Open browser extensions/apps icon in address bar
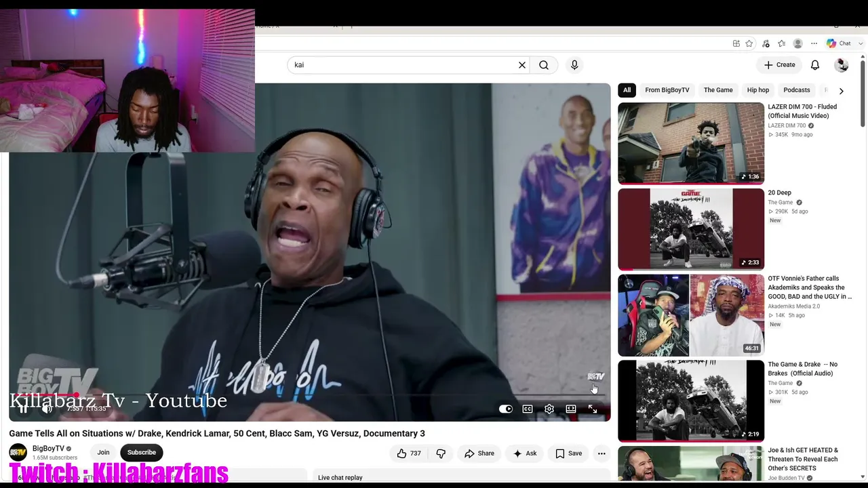Viewport: 868px width, 488px height. [736, 43]
